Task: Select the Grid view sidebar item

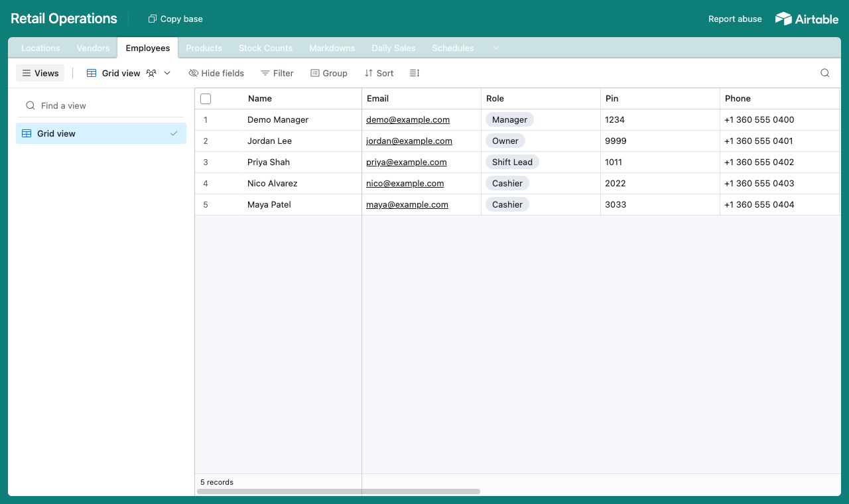Action: click(101, 133)
